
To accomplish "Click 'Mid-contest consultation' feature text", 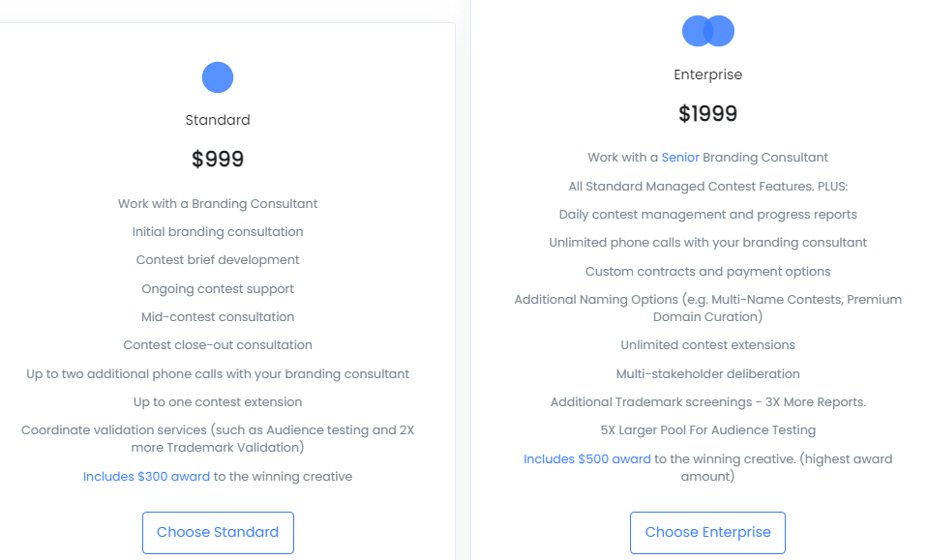I will point(218,317).
